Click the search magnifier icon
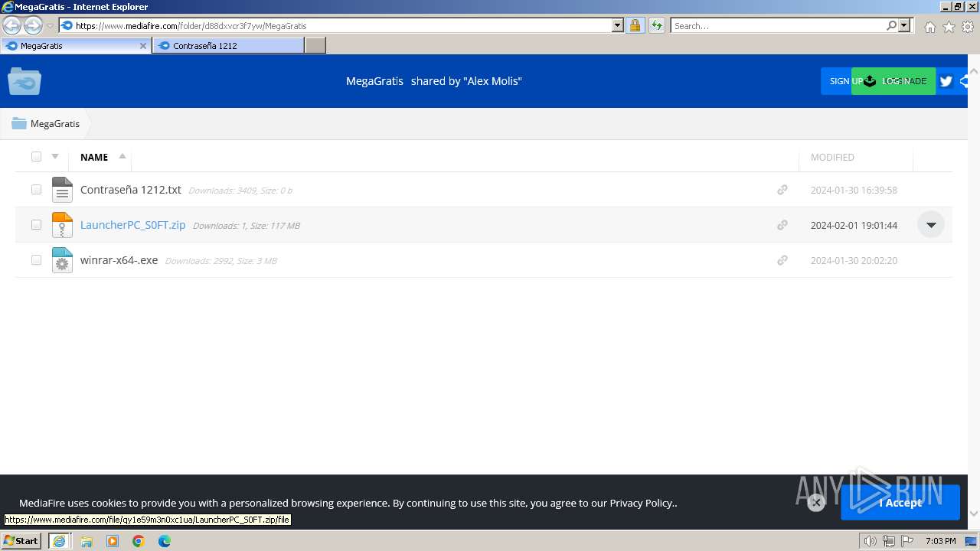980x551 pixels. point(891,25)
